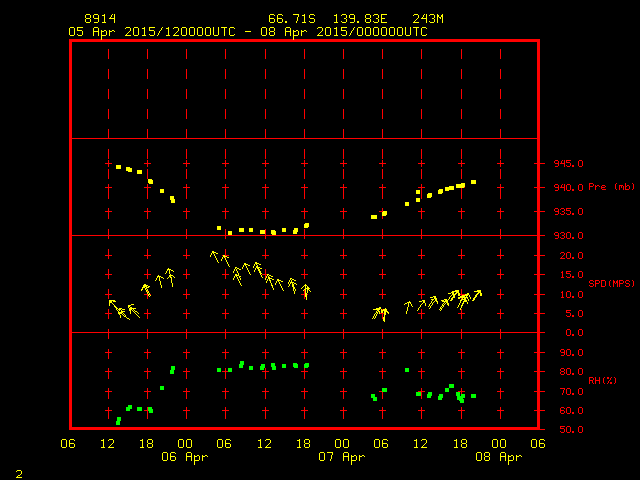This screenshot has height=480, width=640.
Task: Click the "945.0" pressure axis value
Action: click(568, 164)
